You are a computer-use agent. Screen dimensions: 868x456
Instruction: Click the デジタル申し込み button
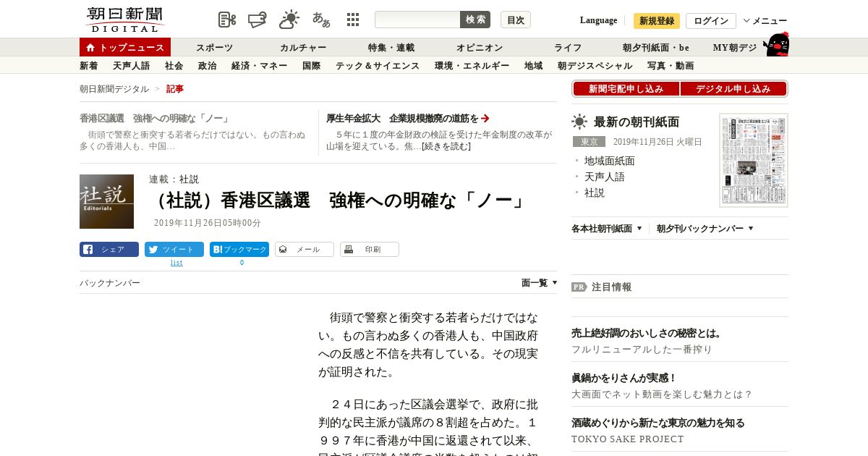pyautogui.click(x=733, y=89)
